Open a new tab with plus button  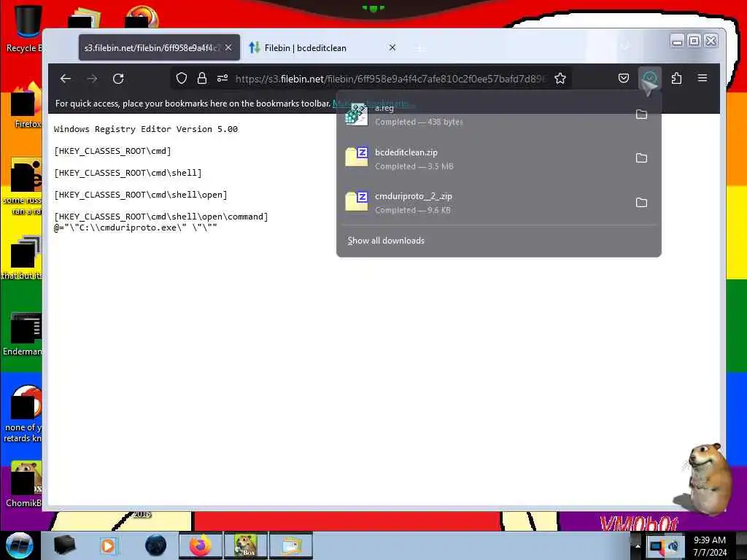tap(419, 48)
